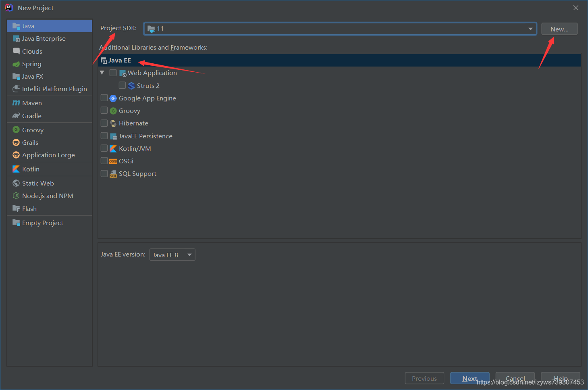588x390 pixels.
Task: Select the Gradle icon in the sidebar
Action: point(16,116)
